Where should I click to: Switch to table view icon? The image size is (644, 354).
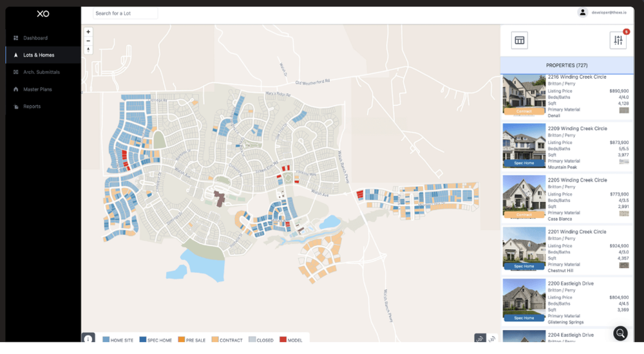520,41
